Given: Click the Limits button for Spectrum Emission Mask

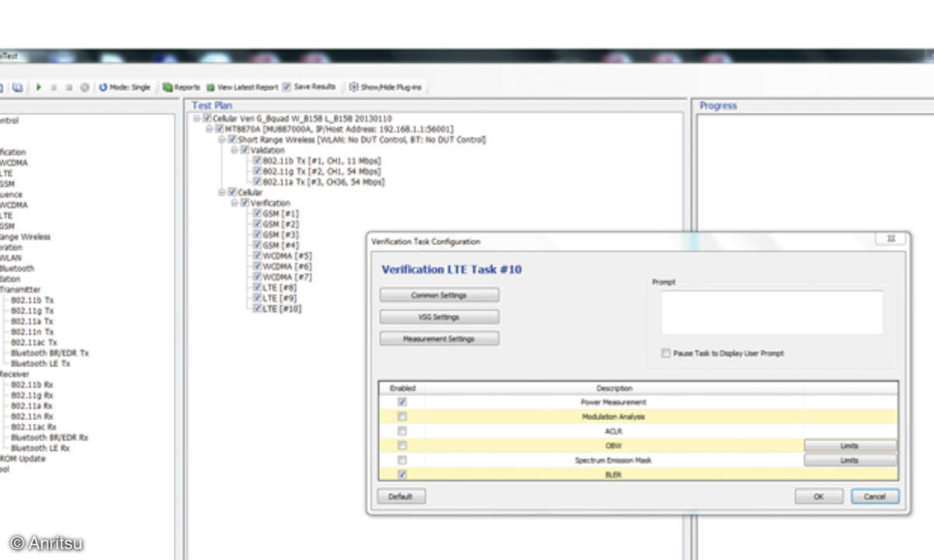Looking at the screenshot, I should click(849, 460).
